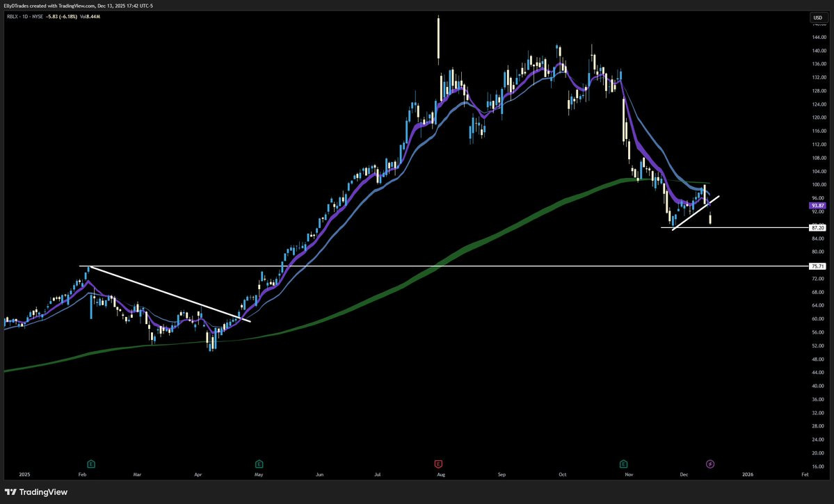The image size is (834, 504).
Task: Open the February earnings marker
Action: 91,464
